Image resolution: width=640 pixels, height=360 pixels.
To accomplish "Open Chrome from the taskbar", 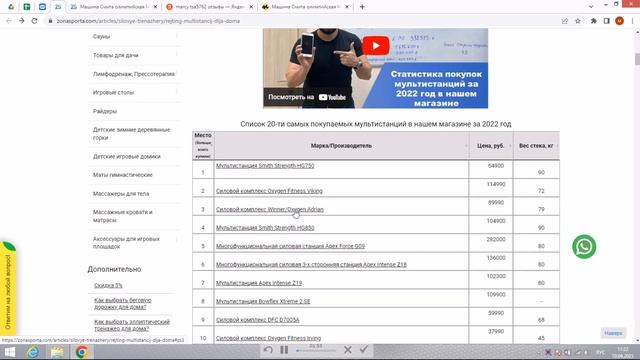I will click(82, 352).
